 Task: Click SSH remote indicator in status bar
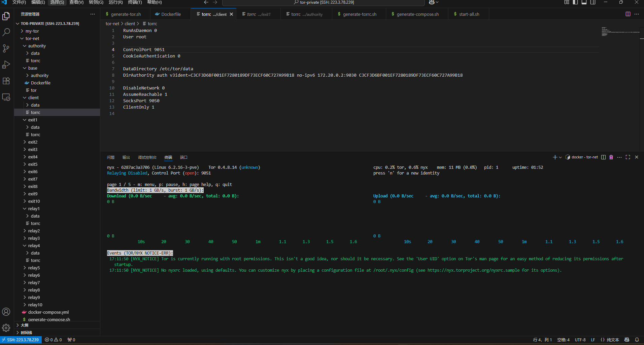pyautogui.click(x=21, y=340)
